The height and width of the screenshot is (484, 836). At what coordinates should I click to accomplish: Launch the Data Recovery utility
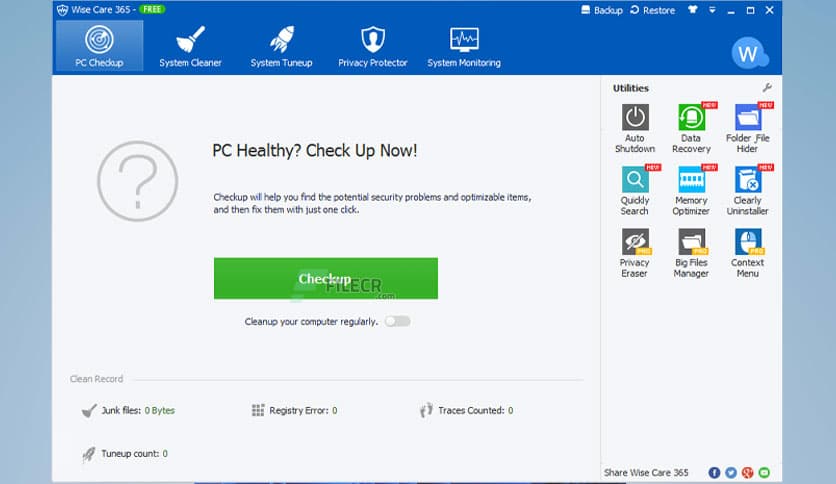(x=692, y=128)
